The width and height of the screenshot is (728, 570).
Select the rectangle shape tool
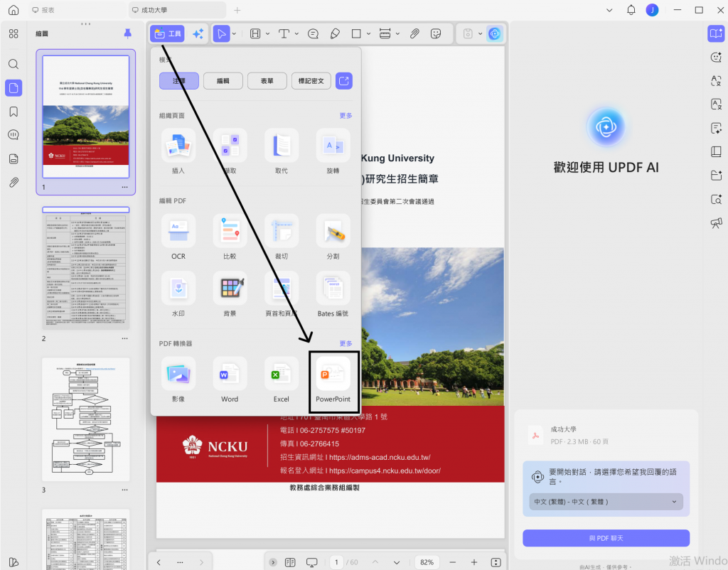click(356, 34)
